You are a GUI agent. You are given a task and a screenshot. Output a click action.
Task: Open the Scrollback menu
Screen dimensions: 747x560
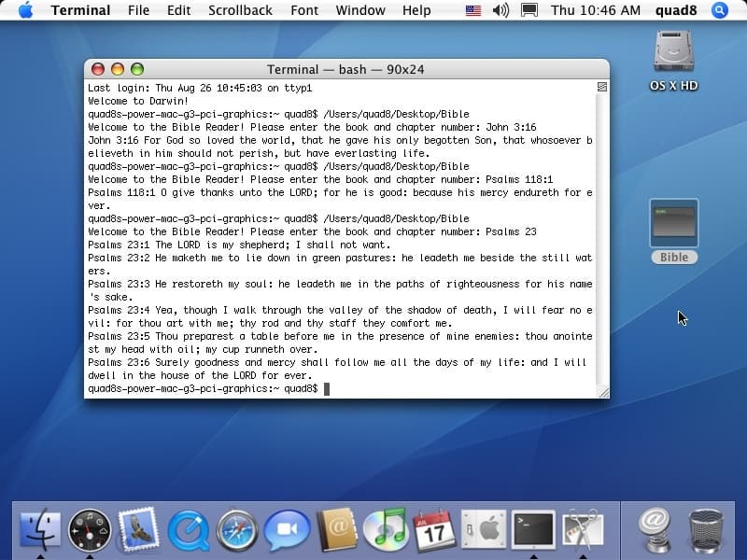pos(240,10)
